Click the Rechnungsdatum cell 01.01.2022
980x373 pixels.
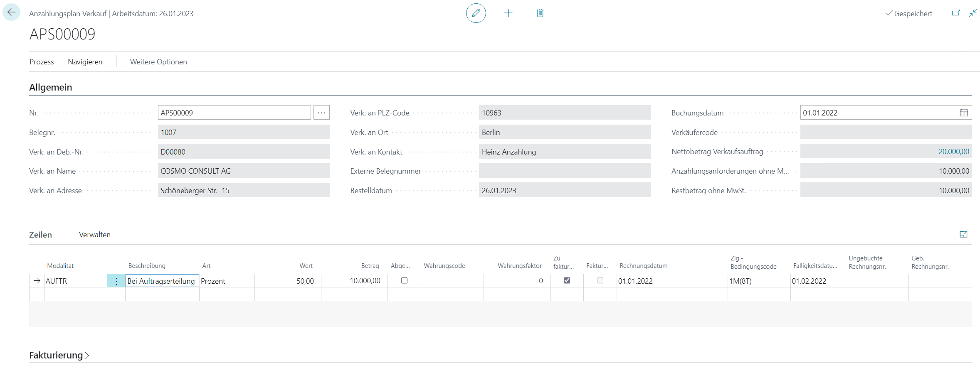672,281
